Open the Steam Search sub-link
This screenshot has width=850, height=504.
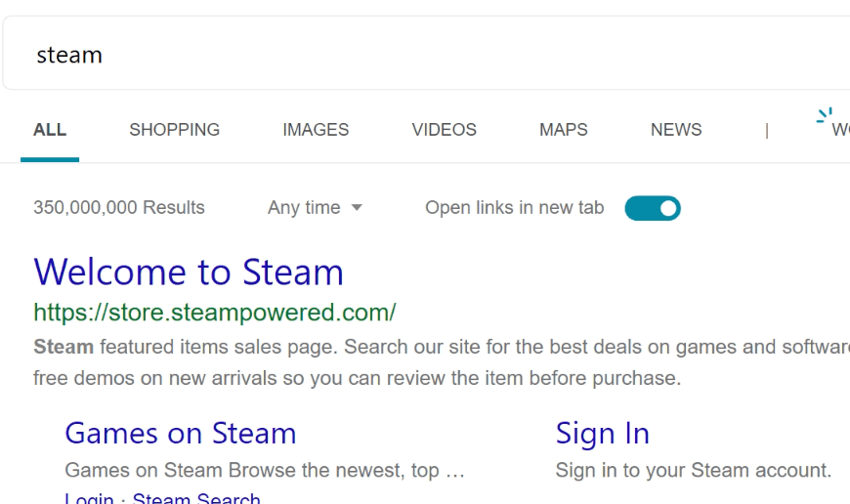point(196,498)
